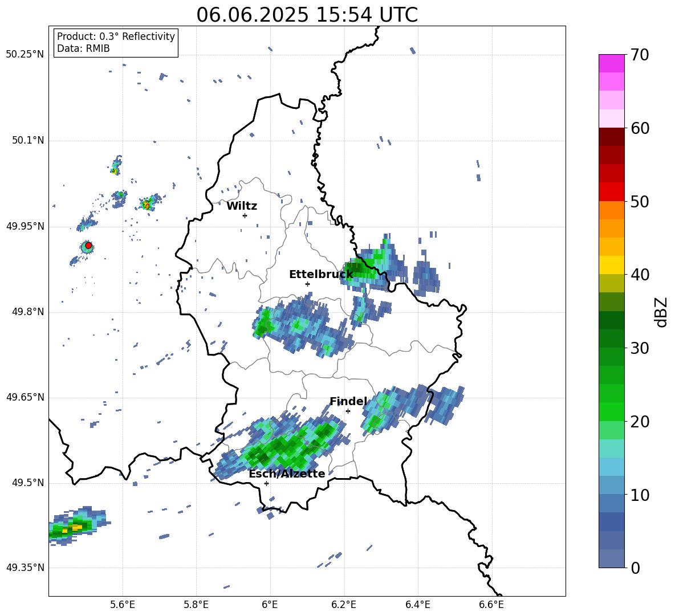Click the 49.95°N latitude label
675x616 pixels.
(x=25, y=226)
